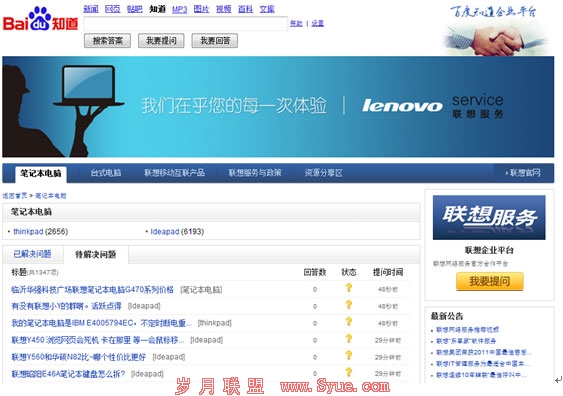Viewport: 563px width, 396px height.
Task: Go to 贴吧 from the top navigation
Action: [x=135, y=9]
